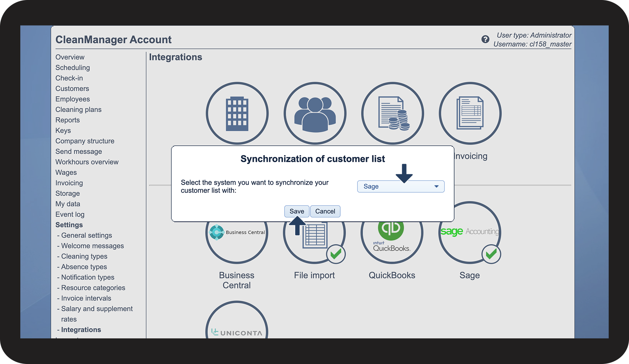Select the employees group icon
This screenshot has height=364, width=629.
pos(315,113)
